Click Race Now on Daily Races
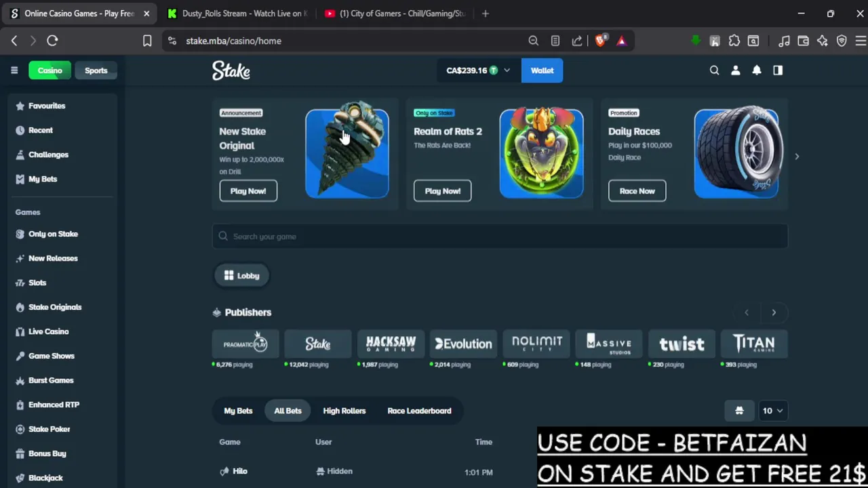Screen dimensions: 868x488 [x=637, y=191]
